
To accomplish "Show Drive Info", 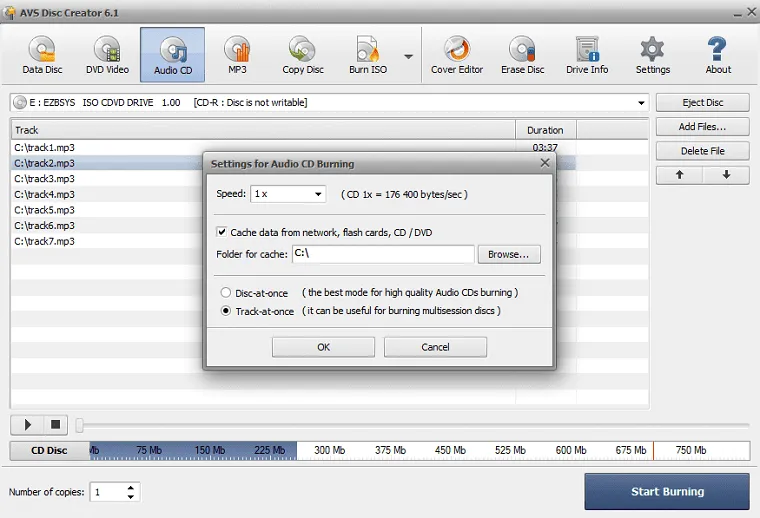I will [x=587, y=55].
